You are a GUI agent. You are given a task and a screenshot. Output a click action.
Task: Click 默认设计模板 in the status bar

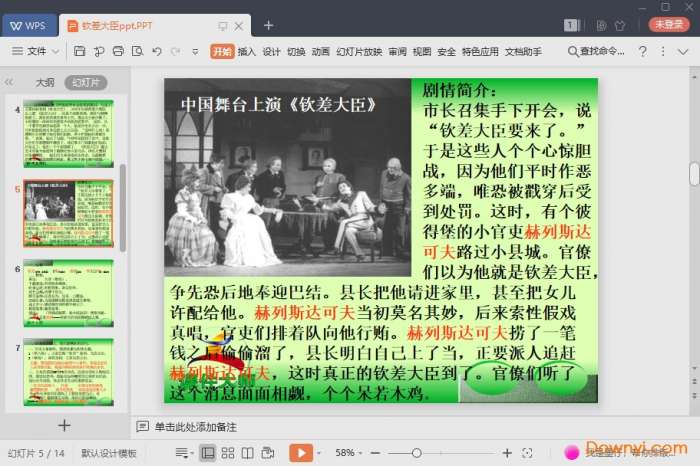click(108, 453)
